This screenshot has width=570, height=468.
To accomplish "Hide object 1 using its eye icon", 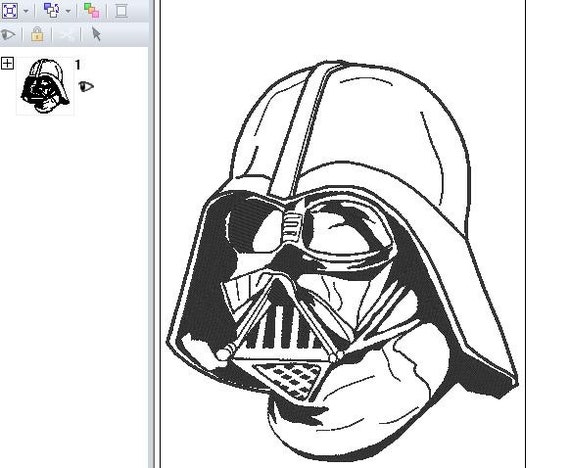I will (86, 87).
